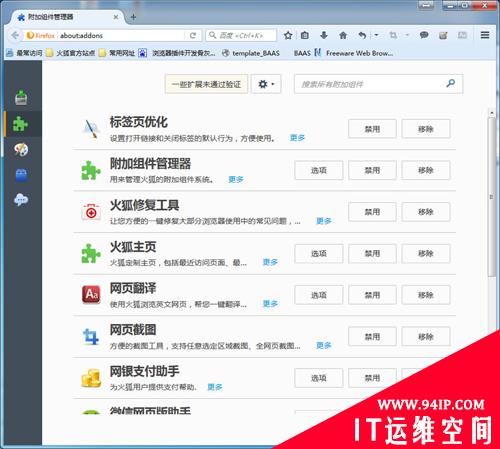Open options for 网银支付助手
Viewport: 500px width, 449px height.
click(x=319, y=378)
